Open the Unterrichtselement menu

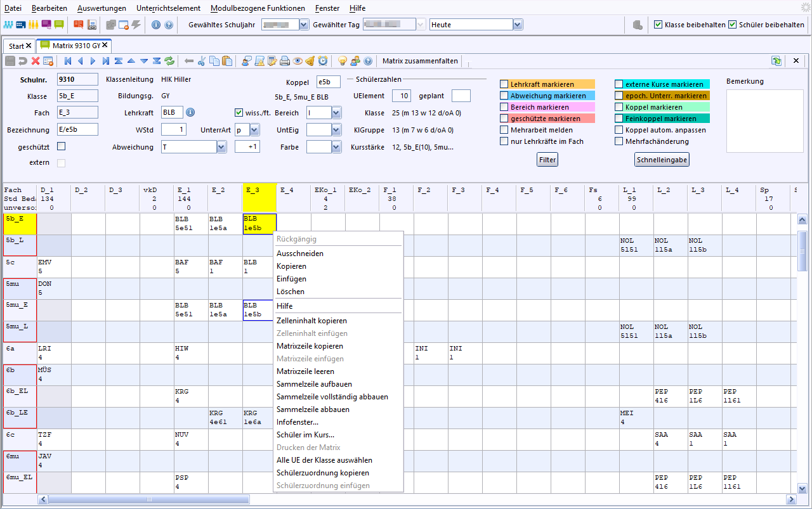pos(168,8)
